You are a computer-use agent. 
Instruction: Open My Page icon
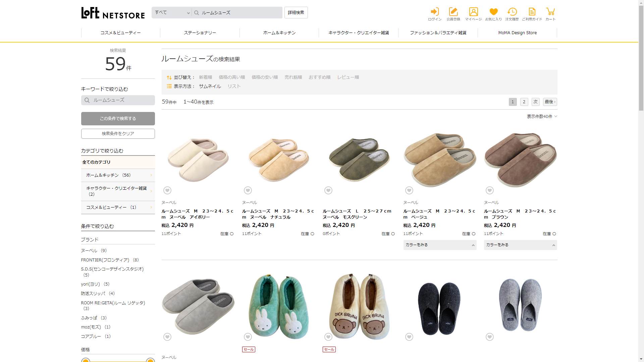(473, 12)
